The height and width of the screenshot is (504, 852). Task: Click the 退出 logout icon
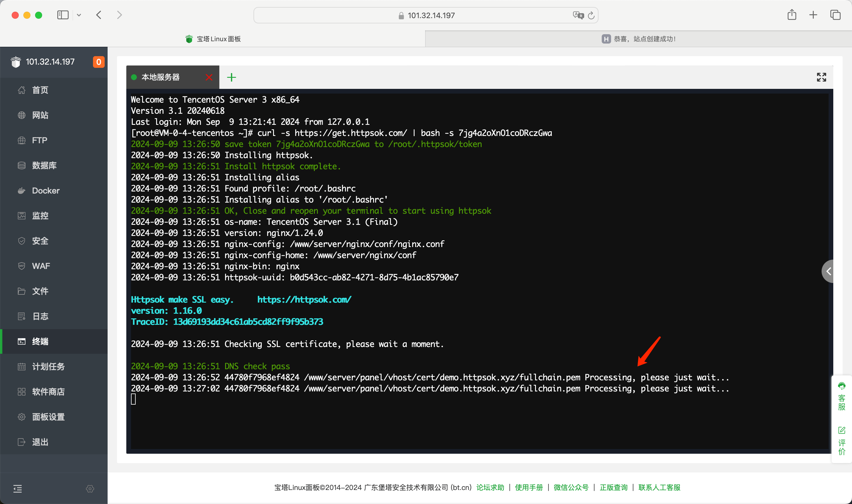pos(21,442)
